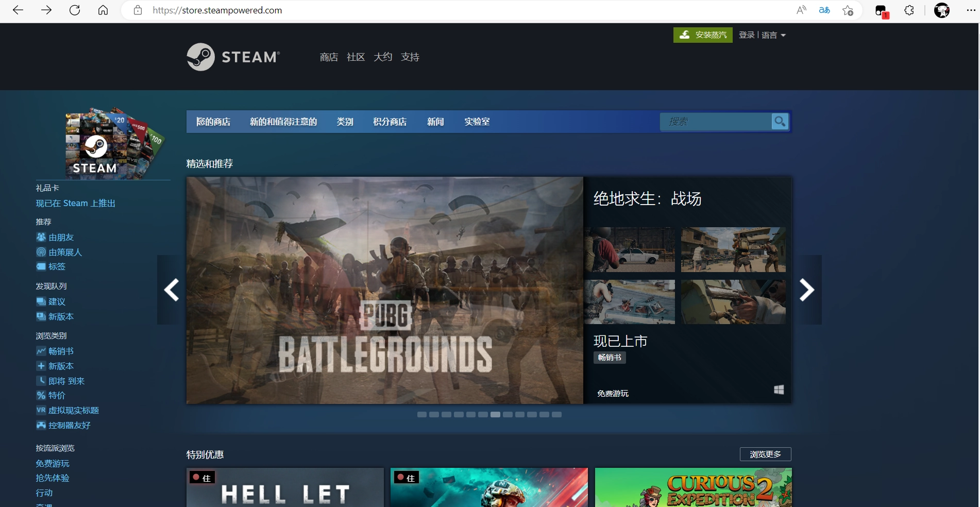The image size is (980, 507).
Task: Add page to favorites star icon
Action: (x=848, y=10)
